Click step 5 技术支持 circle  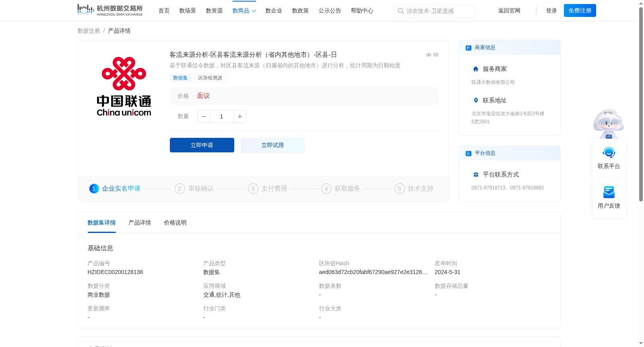400,189
